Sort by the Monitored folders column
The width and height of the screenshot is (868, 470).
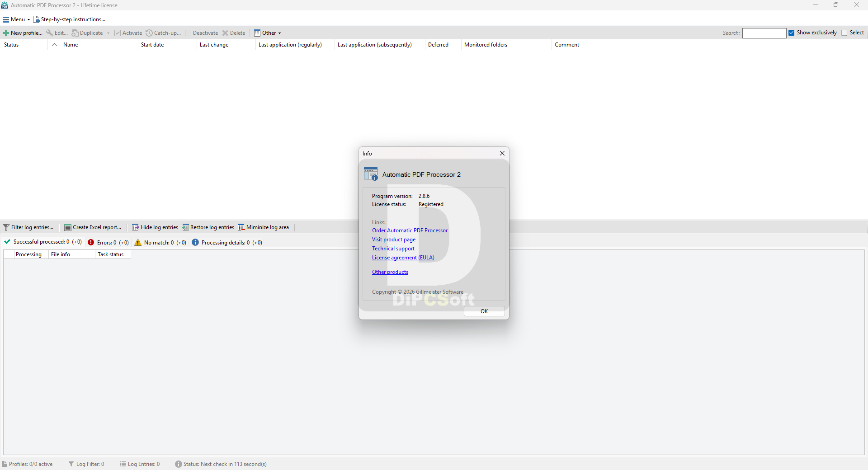506,45
